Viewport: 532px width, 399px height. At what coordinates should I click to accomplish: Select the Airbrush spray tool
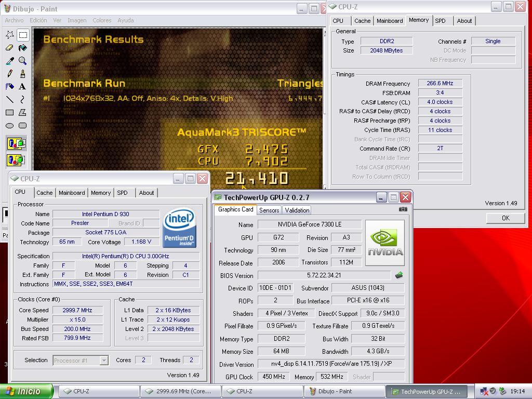point(10,87)
